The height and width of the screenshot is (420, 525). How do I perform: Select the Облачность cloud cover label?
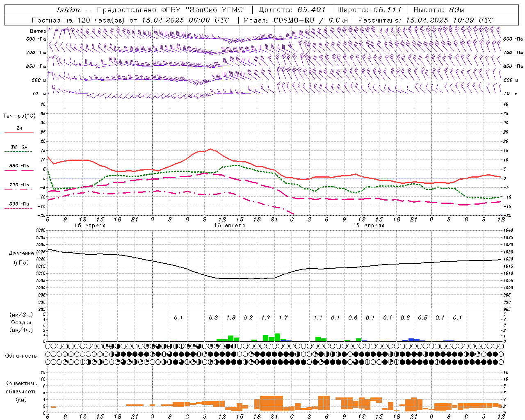pos(21,356)
